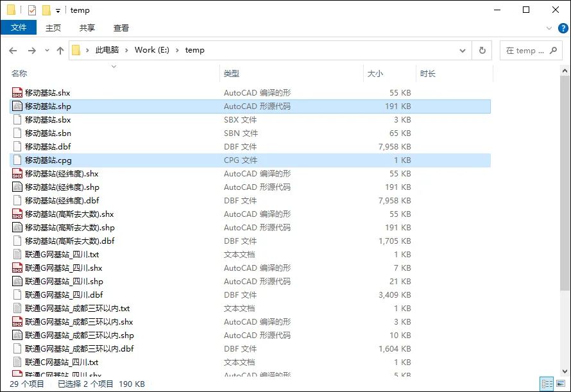Open the 主页 ribbon tab
The height and width of the screenshot is (392, 571).
coord(53,28)
